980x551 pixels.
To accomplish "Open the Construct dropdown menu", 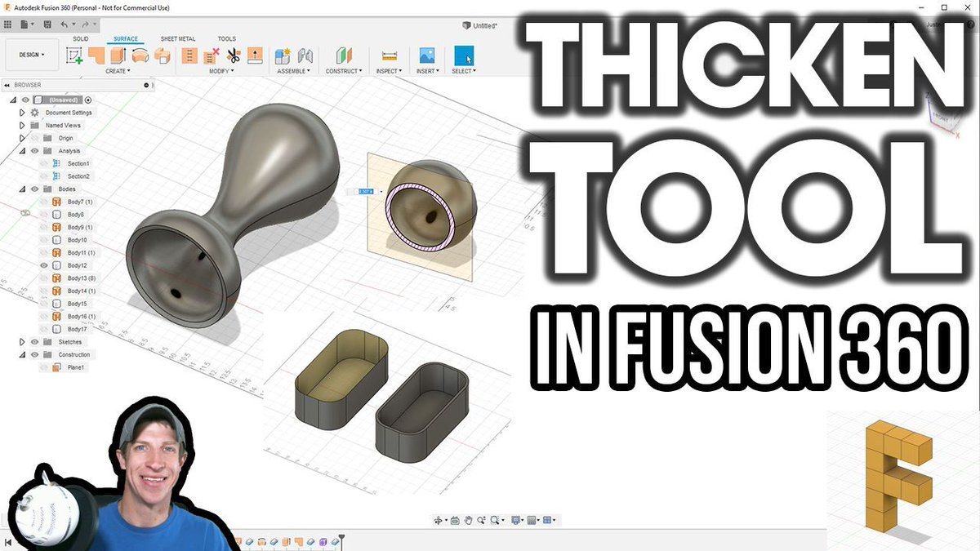I will click(x=343, y=70).
